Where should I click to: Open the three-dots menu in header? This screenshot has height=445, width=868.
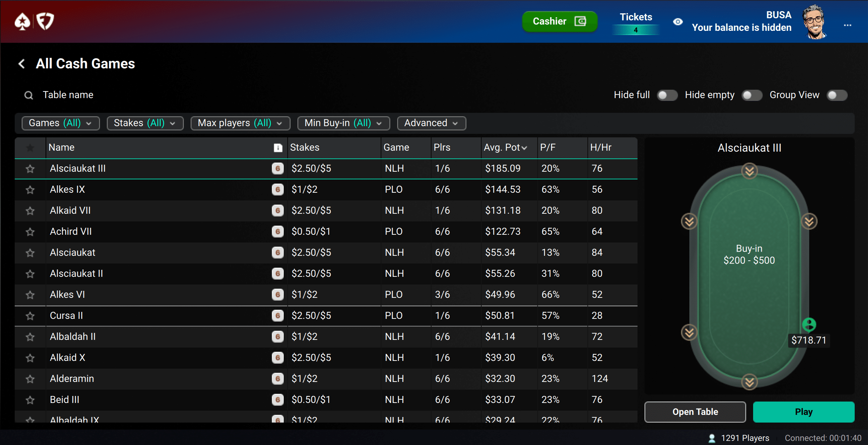847,25
